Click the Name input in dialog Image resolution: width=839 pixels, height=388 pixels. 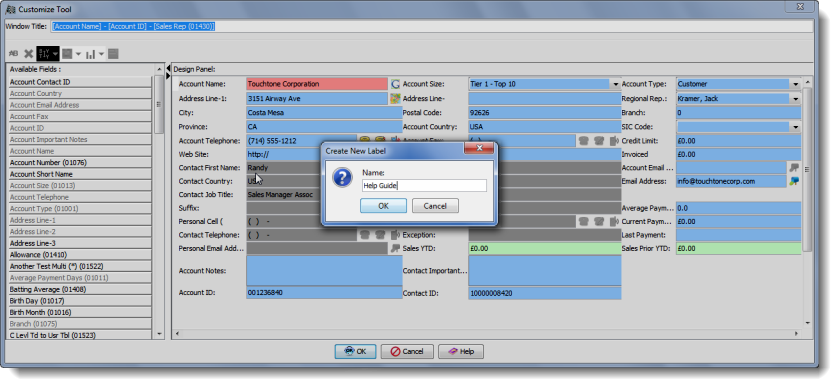click(424, 186)
